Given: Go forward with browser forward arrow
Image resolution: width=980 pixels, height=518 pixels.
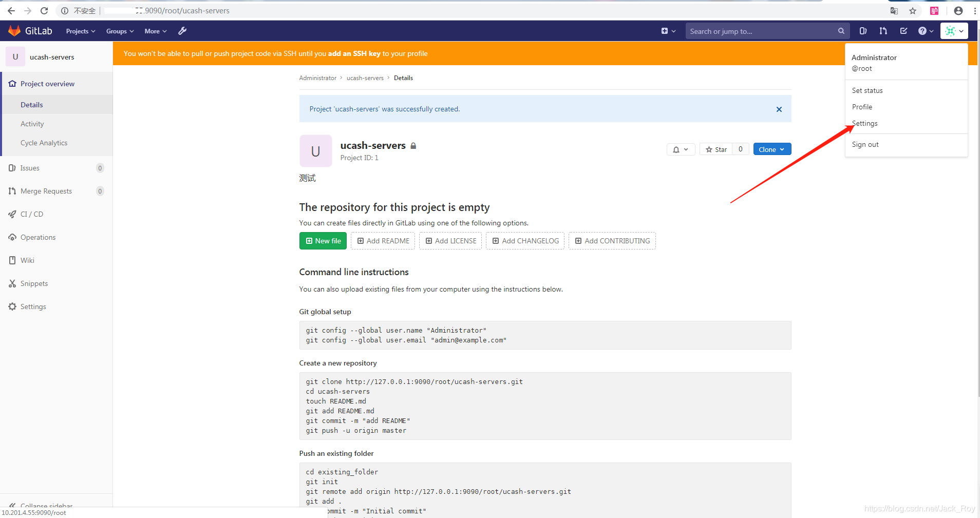Looking at the screenshot, I should 28,10.
